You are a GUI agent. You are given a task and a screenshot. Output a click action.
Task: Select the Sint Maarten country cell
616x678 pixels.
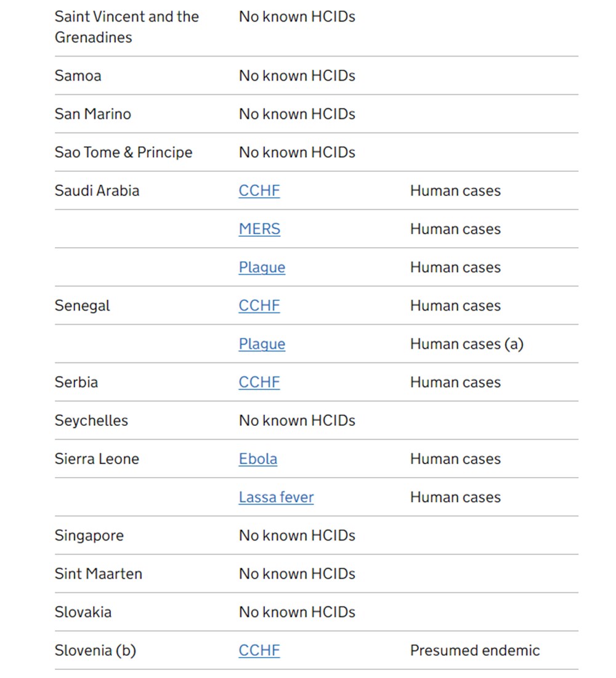pos(98,574)
